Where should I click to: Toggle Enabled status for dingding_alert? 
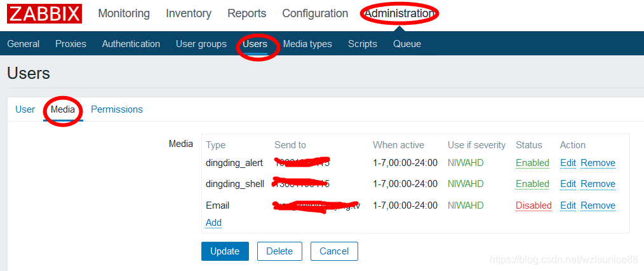532,163
